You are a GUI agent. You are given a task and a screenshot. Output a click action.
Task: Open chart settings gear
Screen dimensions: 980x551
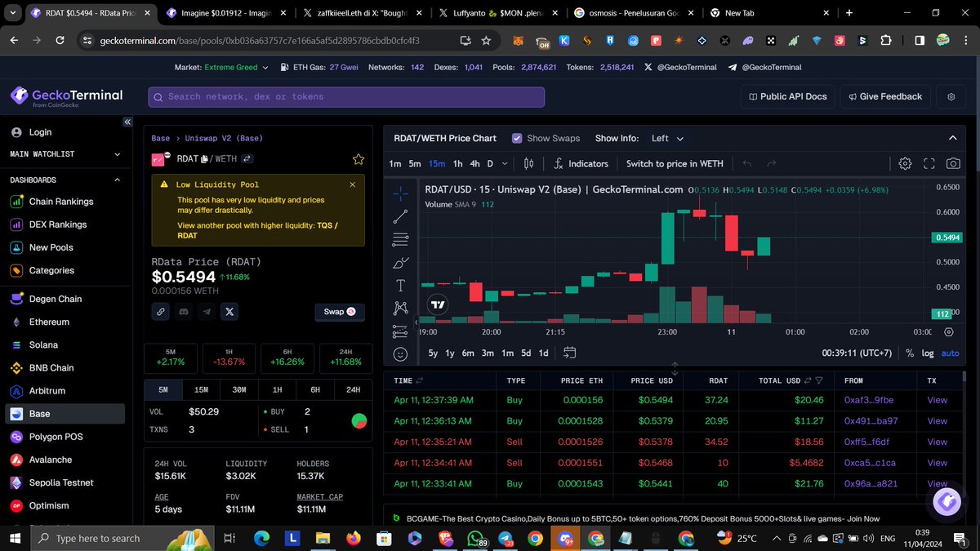point(905,163)
